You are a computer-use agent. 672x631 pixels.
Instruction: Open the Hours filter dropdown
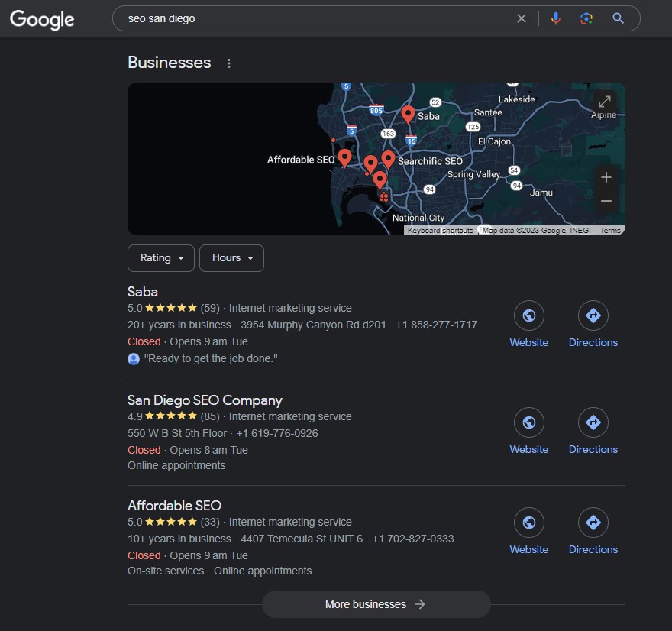[231, 258]
